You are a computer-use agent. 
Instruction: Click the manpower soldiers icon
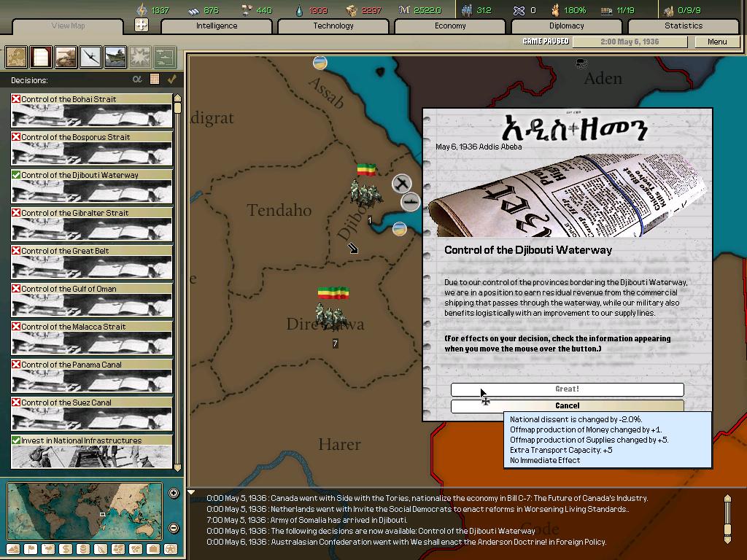coord(467,10)
